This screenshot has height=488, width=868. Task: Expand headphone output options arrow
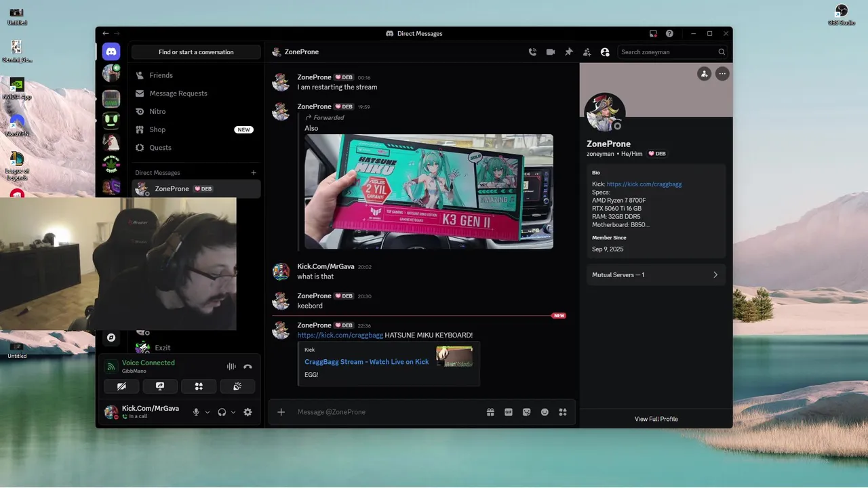[x=233, y=412]
